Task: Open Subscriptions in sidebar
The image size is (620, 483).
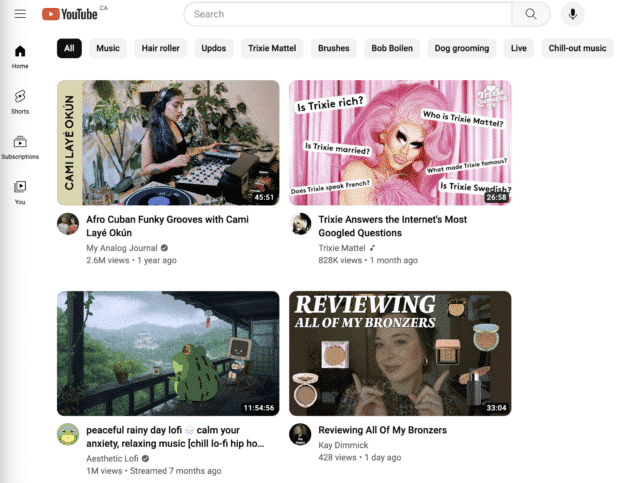Action: tap(20, 147)
